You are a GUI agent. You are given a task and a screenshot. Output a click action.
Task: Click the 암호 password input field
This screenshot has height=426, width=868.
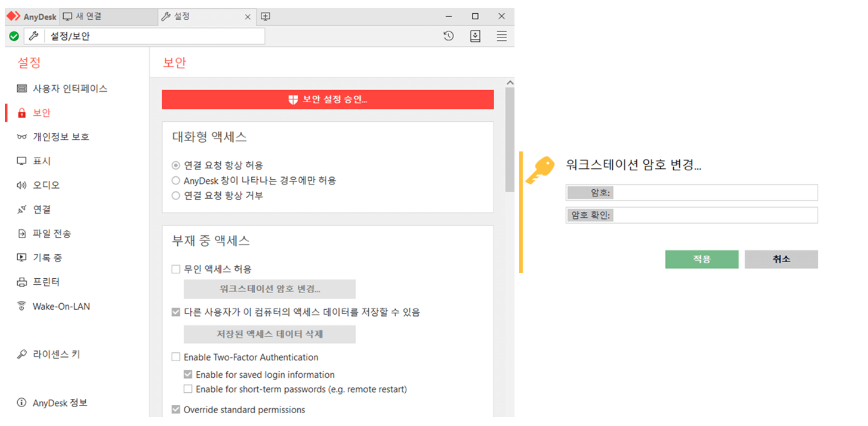[692, 193]
